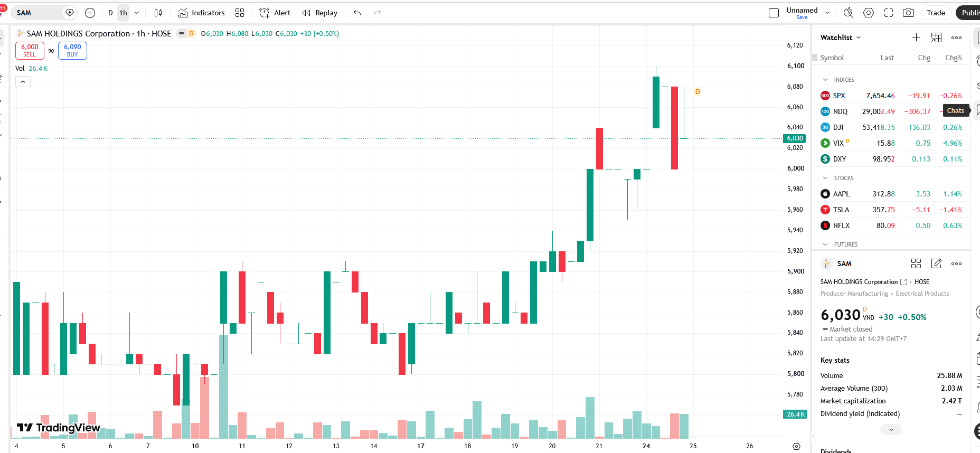Image resolution: width=980 pixels, height=453 pixels.
Task: Collapse the STOCKS section
Action: click(825, 178)
